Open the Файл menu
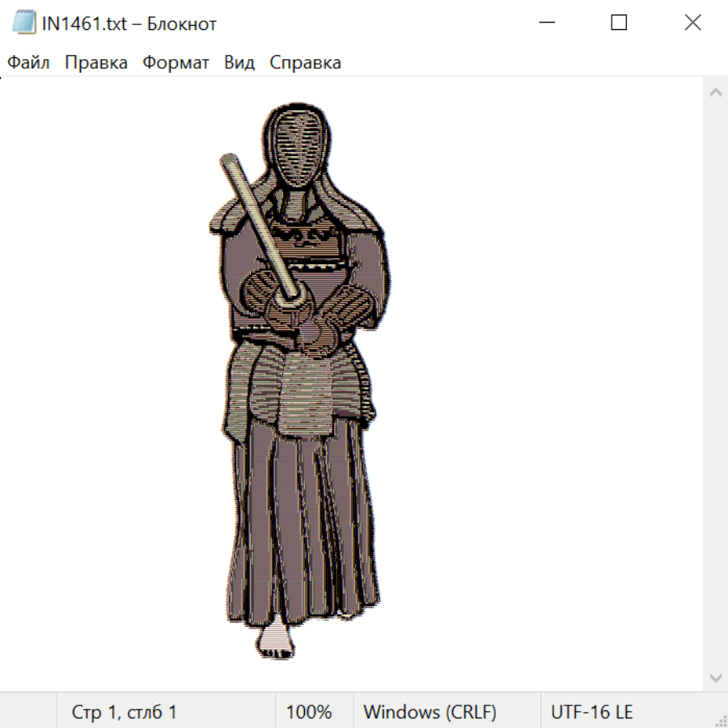728x728 pixels. point(29,63)
